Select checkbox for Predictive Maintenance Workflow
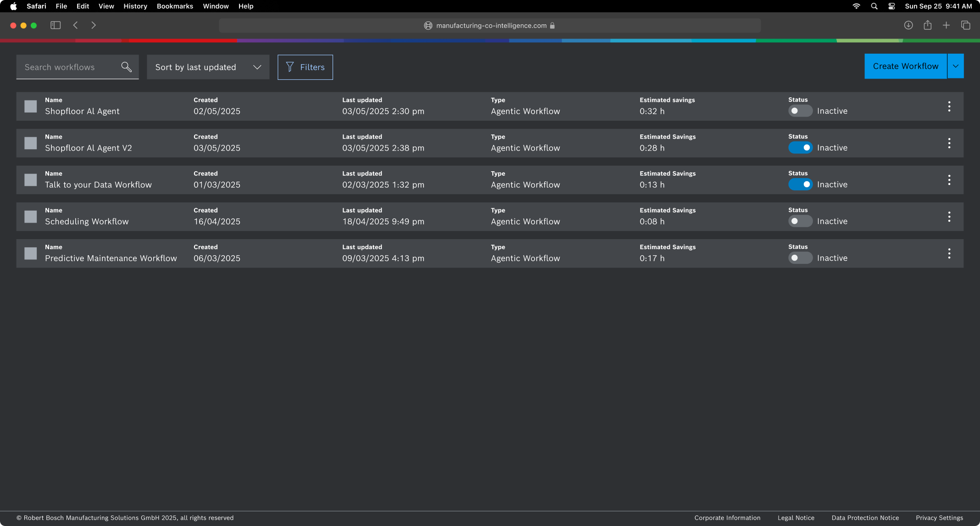This screenshot has height=526, width=980. pos(31,253)
